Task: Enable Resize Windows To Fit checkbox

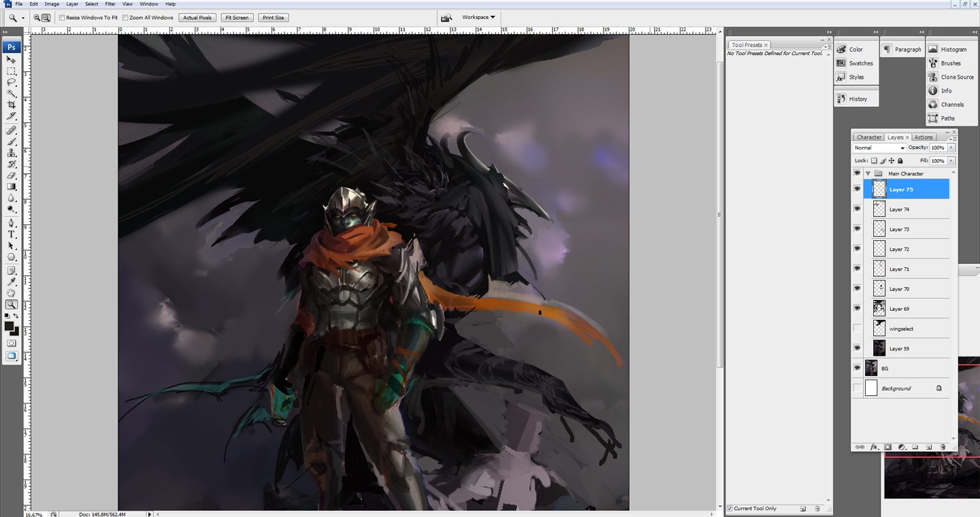Action: tap(63, 18)
